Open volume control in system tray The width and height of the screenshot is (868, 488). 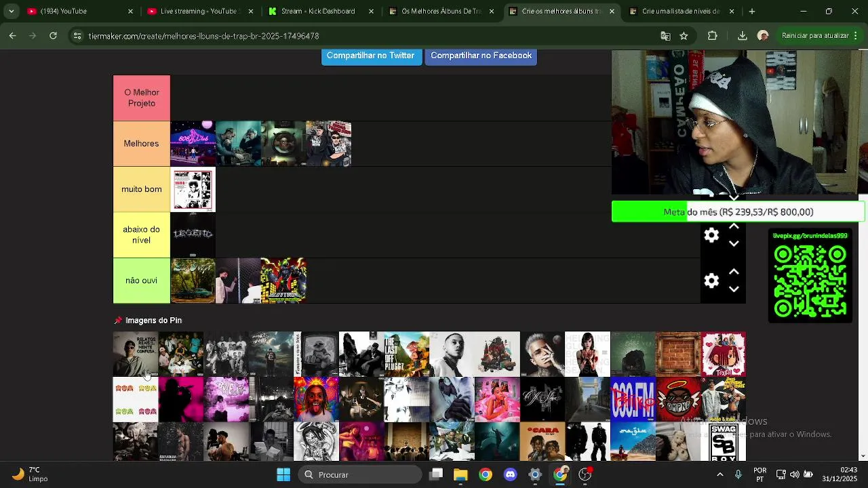tap(794, 474)
